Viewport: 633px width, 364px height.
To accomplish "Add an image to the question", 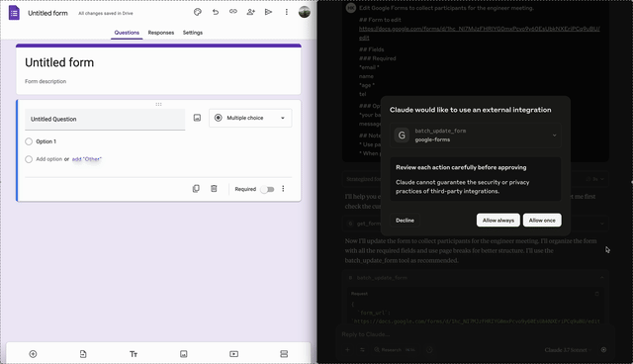I will pyautogui.click(x=197, y=118).
